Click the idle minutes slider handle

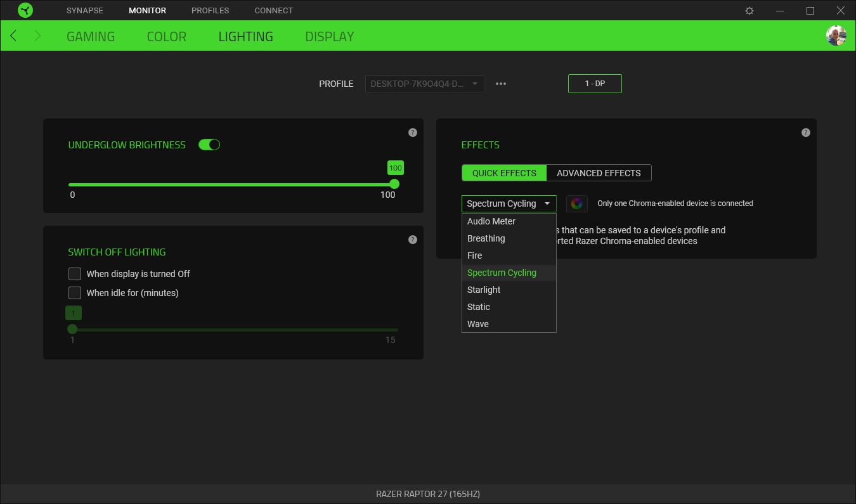click(72, 329)
